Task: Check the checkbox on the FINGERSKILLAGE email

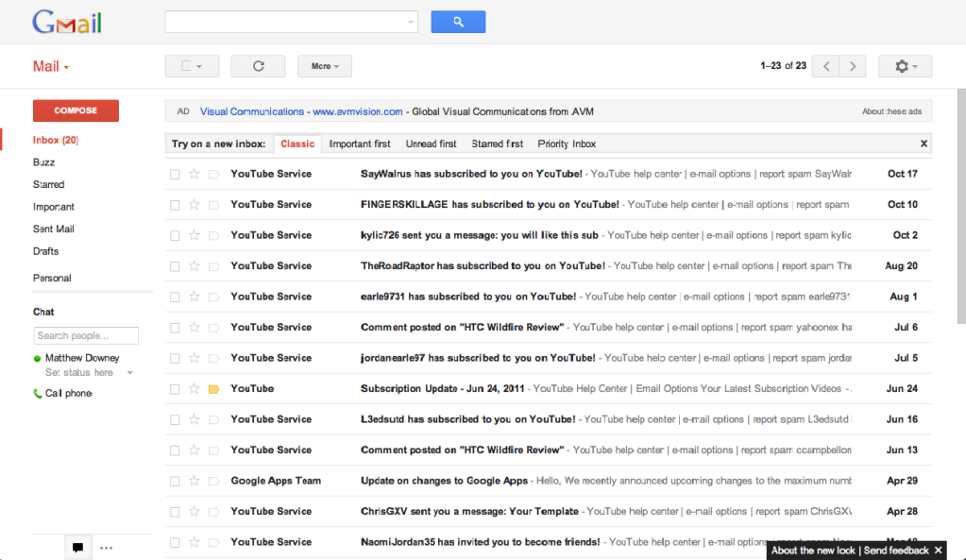Action: click(x=174, y=204)
